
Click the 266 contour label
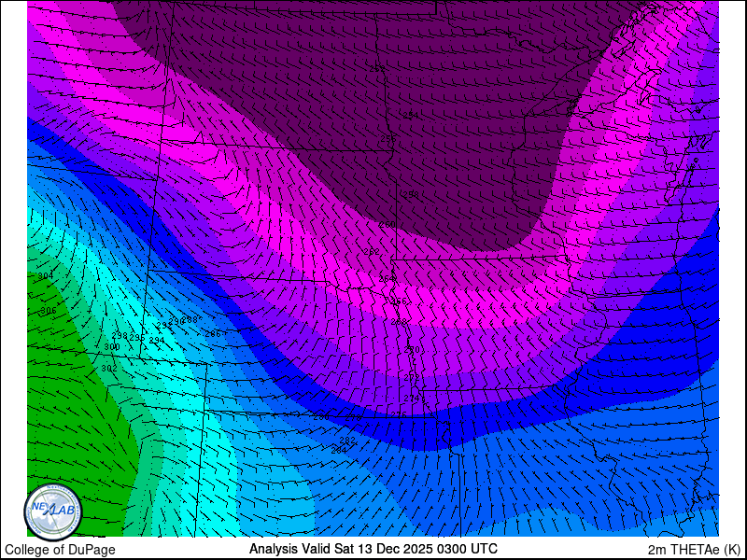tap(399, 301)
